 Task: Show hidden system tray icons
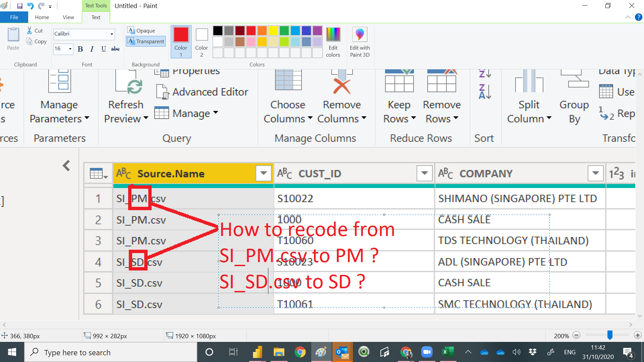coord(468,352)
